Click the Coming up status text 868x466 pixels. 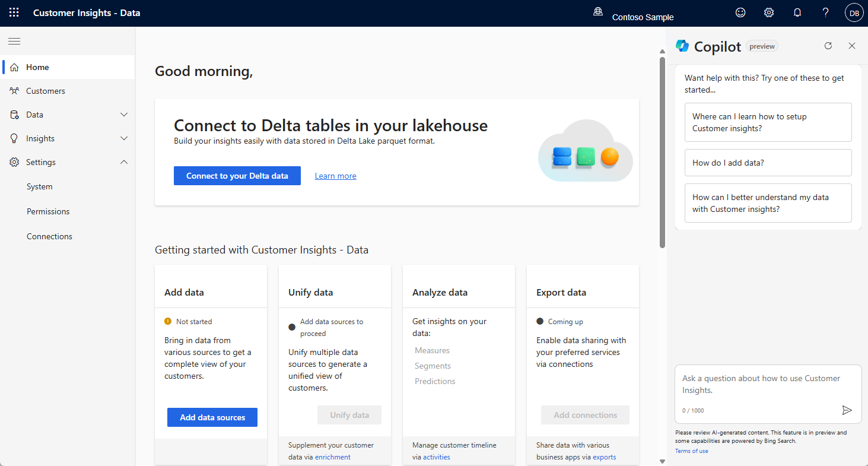[565, 321]
